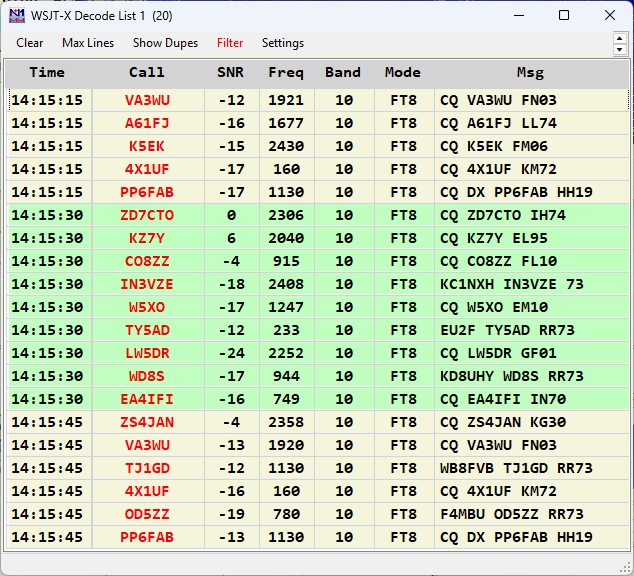Open the Max Lines menu
This screenshot has height=576, width=634.
88,43
